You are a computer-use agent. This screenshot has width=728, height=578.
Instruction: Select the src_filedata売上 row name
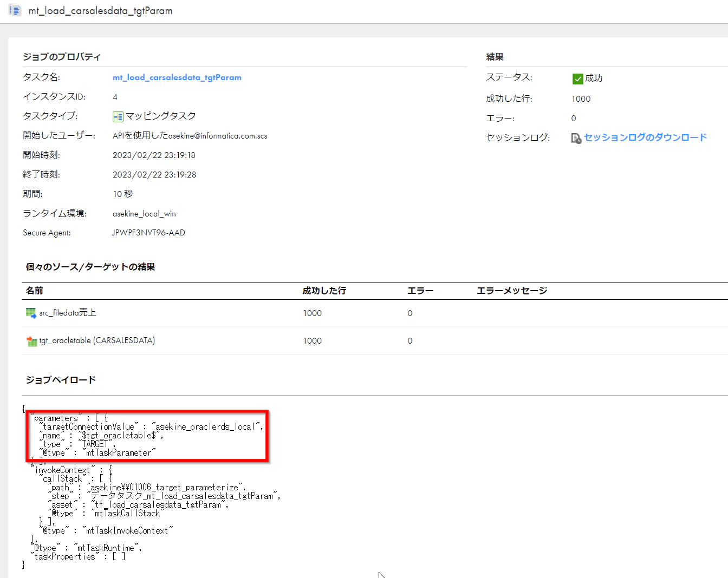click(x=68, y=313)
